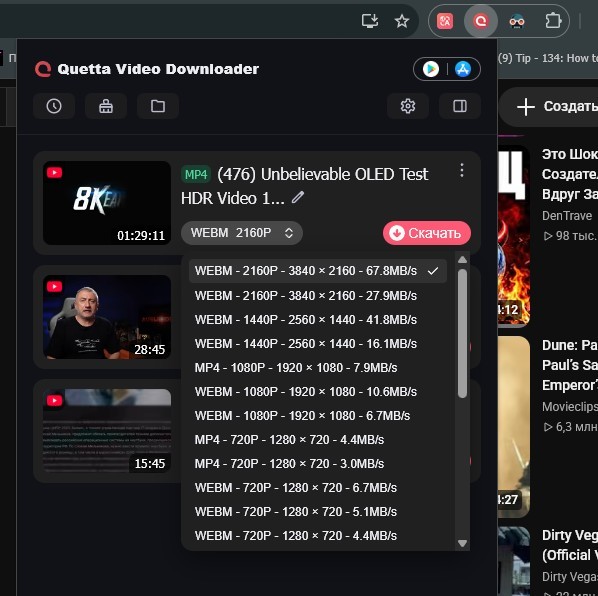Select WEBM 1440P 16.1MB/s option
This screenshot has width=598, height=596.
pos(317,344)
